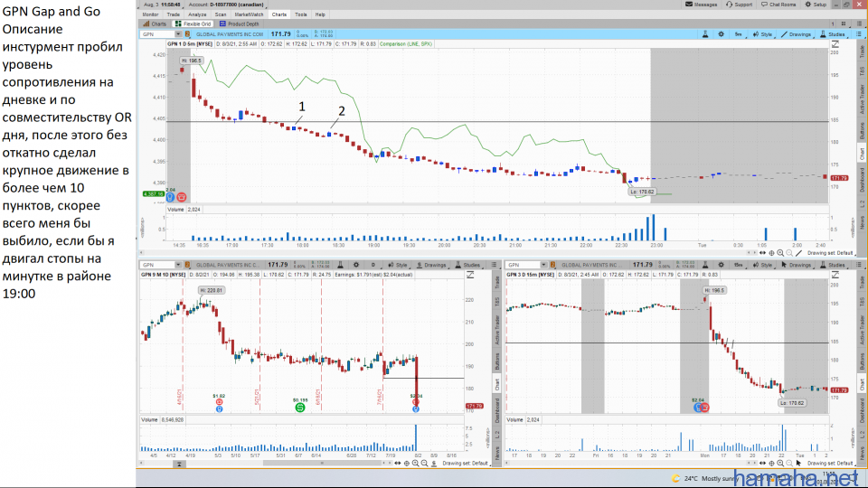Open bottom-right chart settings gear icon
This screenshot has width=868, height=488.
721,265
